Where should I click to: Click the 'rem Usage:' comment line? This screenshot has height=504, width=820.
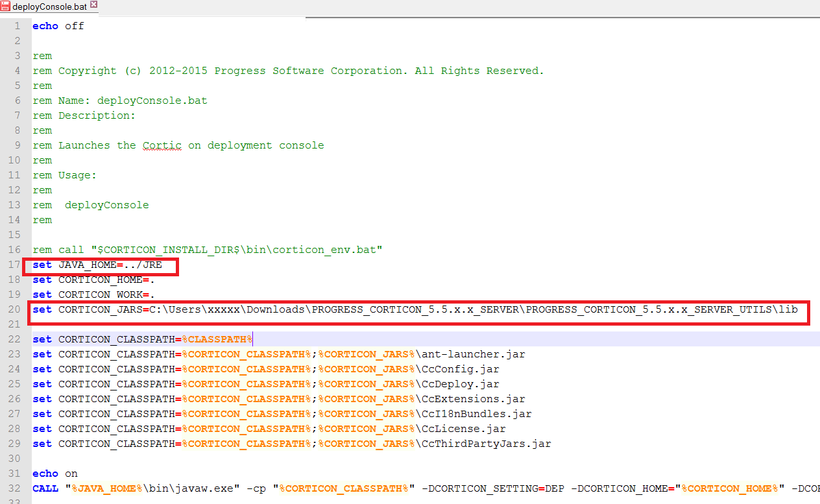tap(65, 175)
